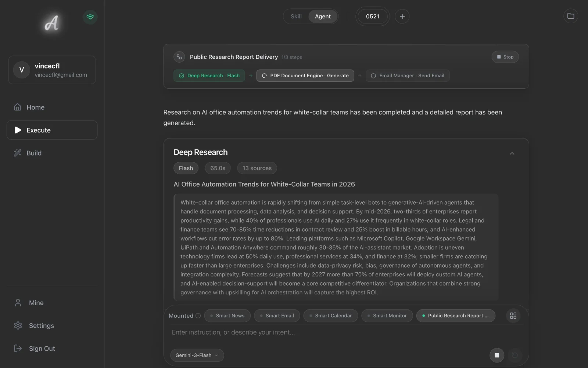Image resolution: width=588 pixels, height=368 pixels.
Task: Click the workflow icon beside Public Research Report Delivery
Action: 179,57
